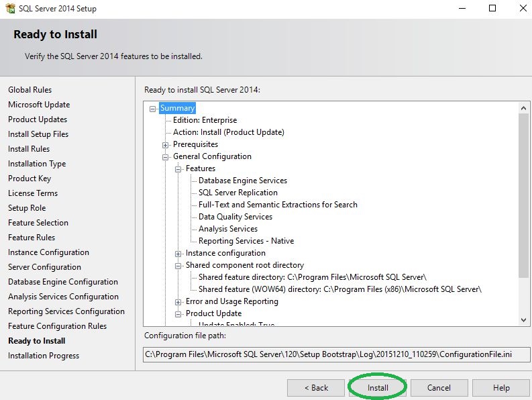The image size is (532, 400).
Task: Click Product Updates in the steps list
Action: click(38, 119)
